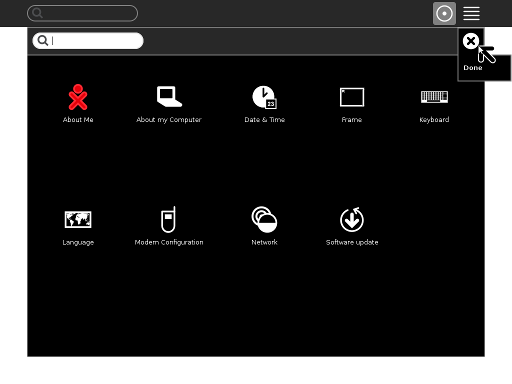Click the magnifier icon in top bar search
This screenshot has height=384, width=512.
[x=37, y=13]
